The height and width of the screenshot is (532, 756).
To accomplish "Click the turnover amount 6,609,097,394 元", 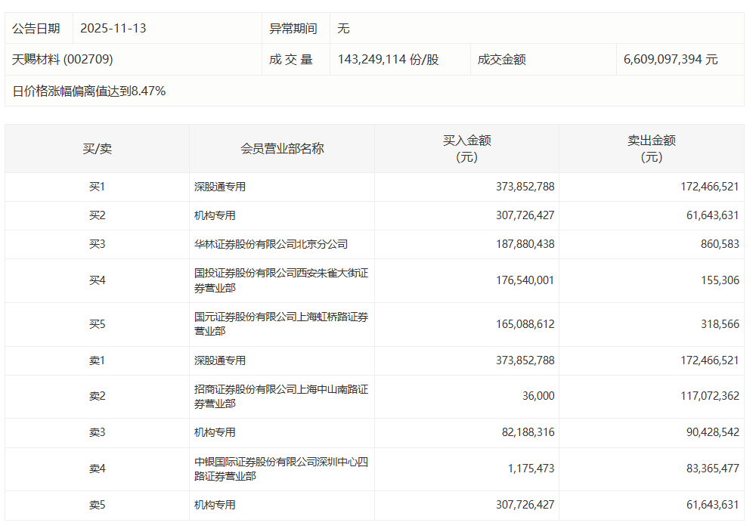I will [671, 59].
